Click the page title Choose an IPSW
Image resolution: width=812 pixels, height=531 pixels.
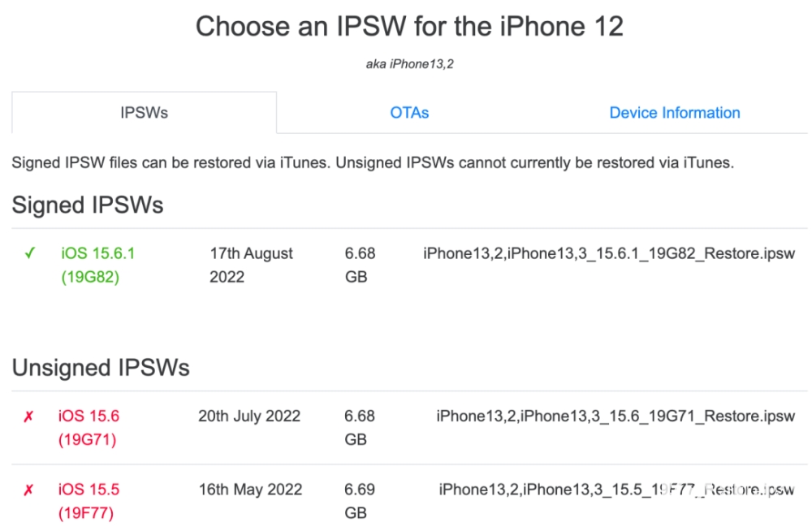[x=409, y=26]
